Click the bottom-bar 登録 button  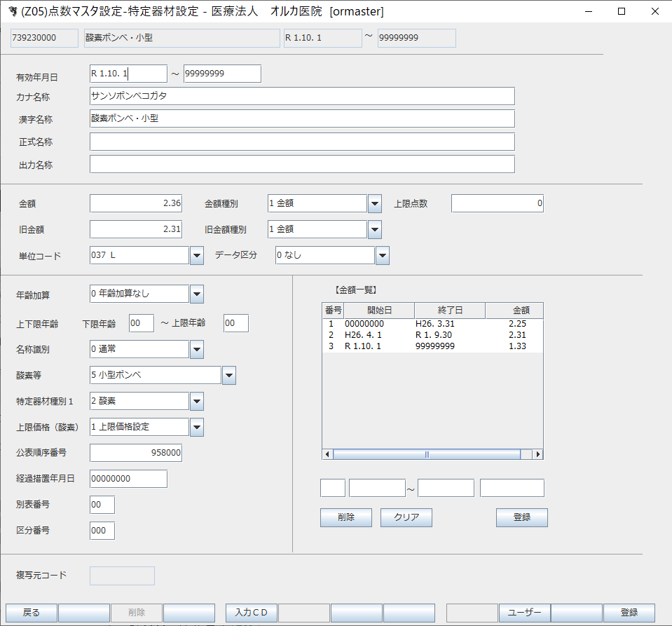[x=629, y=613]
